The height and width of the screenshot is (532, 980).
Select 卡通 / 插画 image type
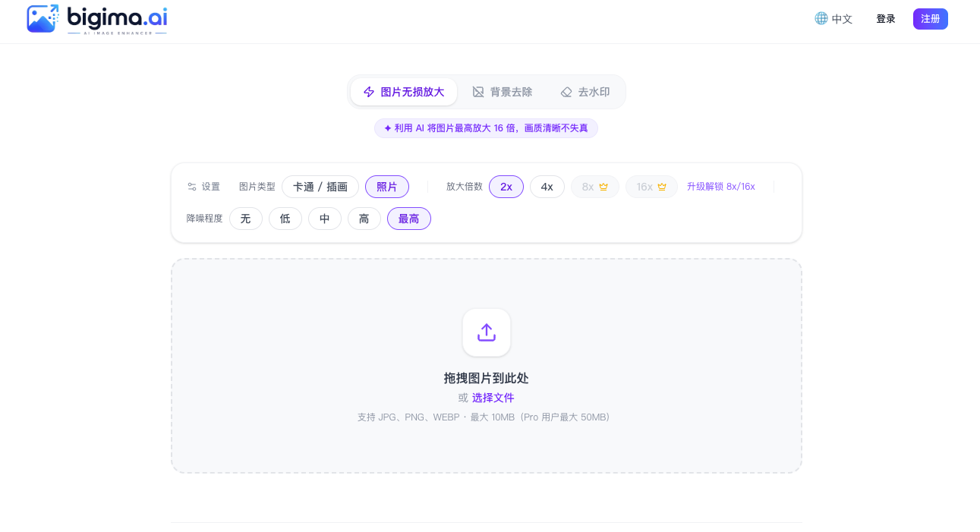[320, 187]
